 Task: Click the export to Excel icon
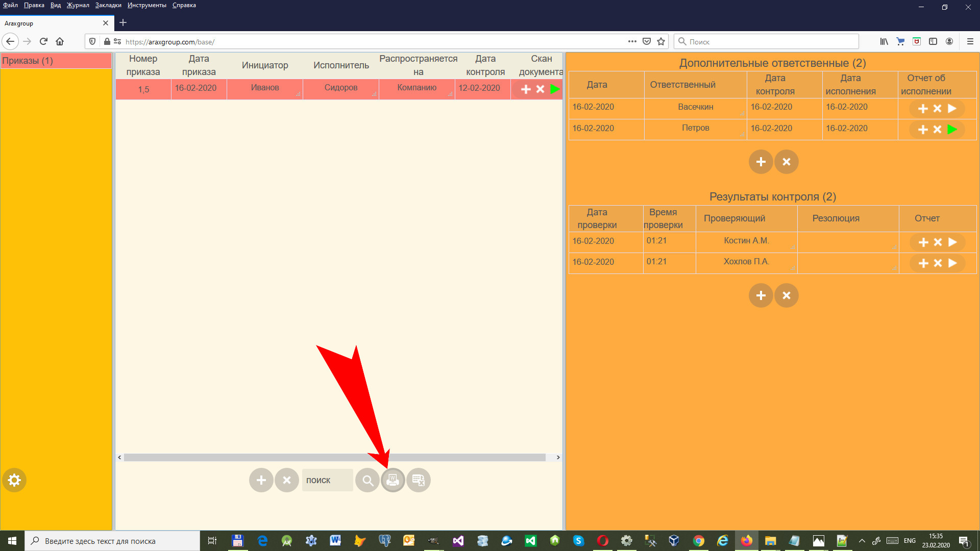tap(419, 480)
